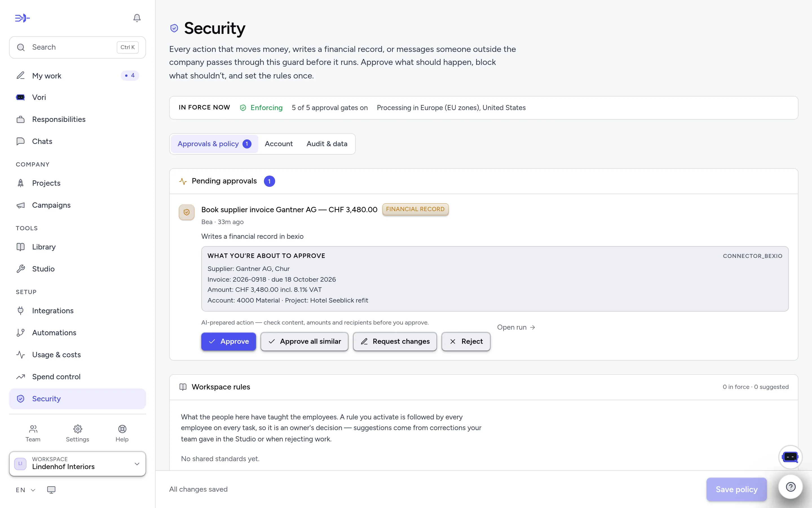View Usage & costs
Screen dimensions: 812x508
pos(78,355)
